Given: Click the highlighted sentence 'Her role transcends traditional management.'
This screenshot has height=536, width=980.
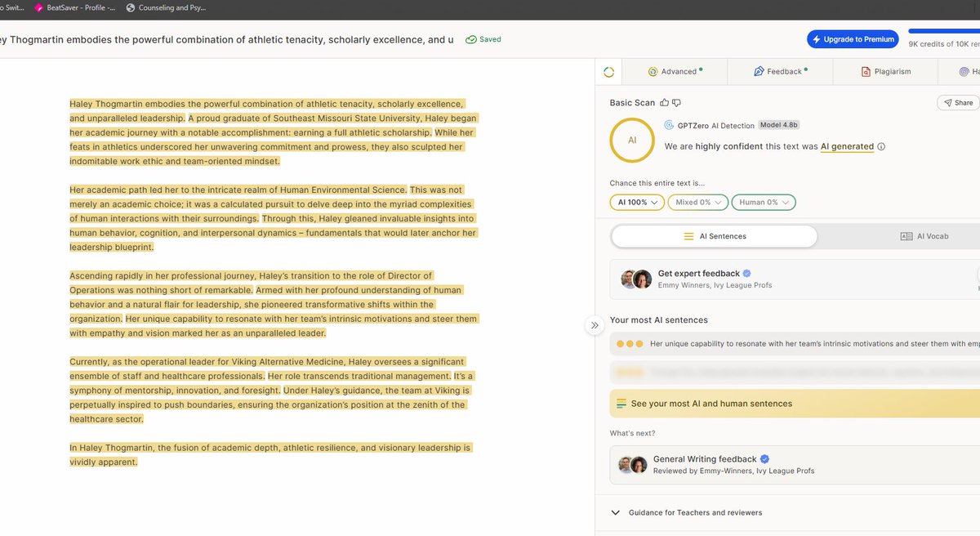Looking at the screenshot, I should 359,376.
